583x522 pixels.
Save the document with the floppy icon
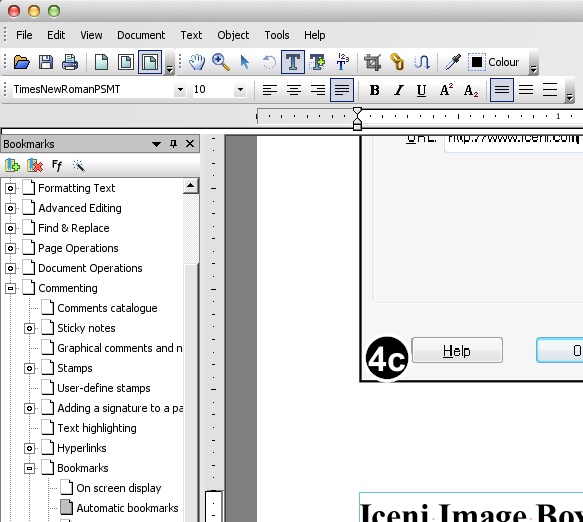pos(46,62)
